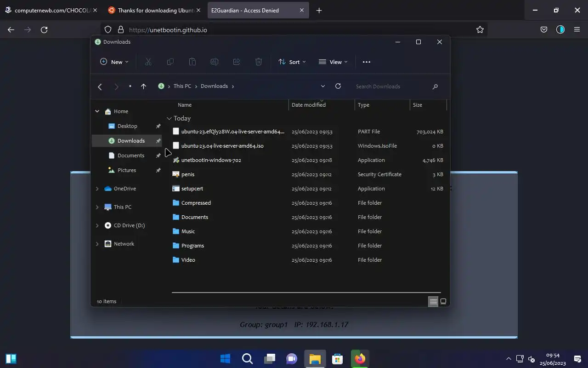This screenshot has height=368, width=588.
Task: Click the Copy icon in Explorer toolbar
Action: click(x=170, y=62)
